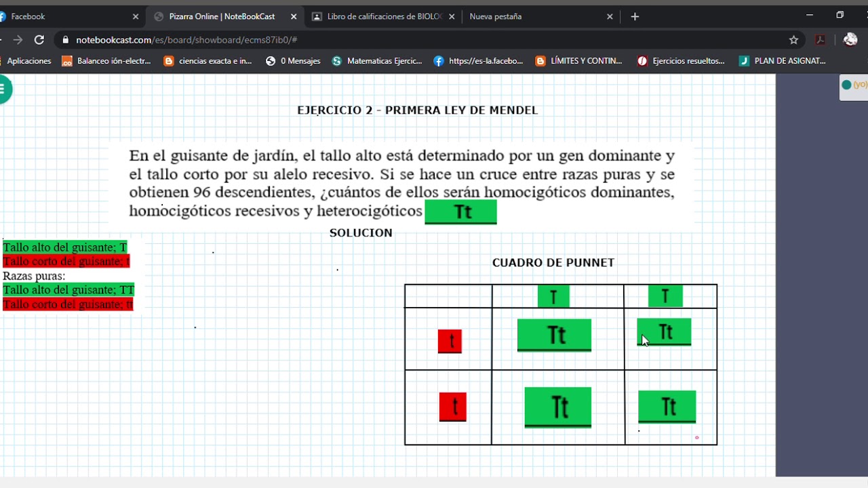This screenshot has width=868, height=488.
Task: Click the CUADRO DE PUNNET heading
Action: tap(553, 263)
